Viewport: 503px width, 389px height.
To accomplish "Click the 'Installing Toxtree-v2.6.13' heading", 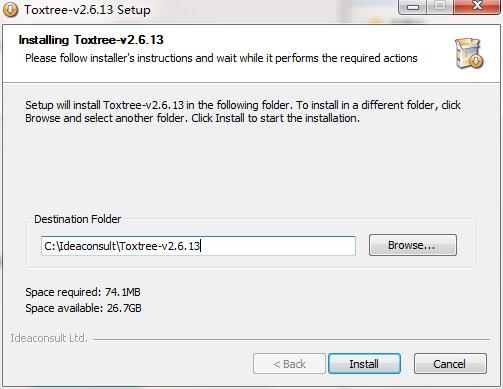I will 91,40.
